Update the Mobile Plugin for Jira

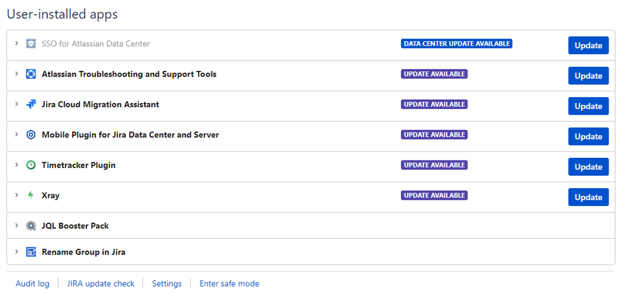point(588,137)
